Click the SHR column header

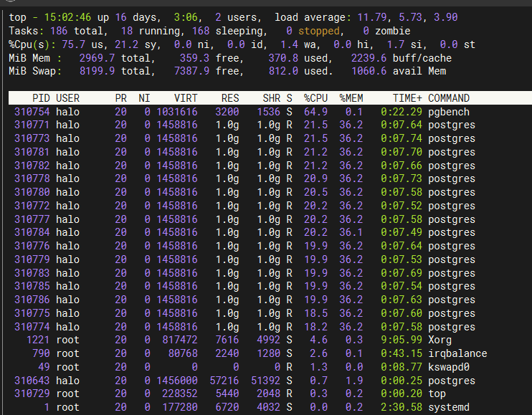pyautogui.click(x=272, y=98)
